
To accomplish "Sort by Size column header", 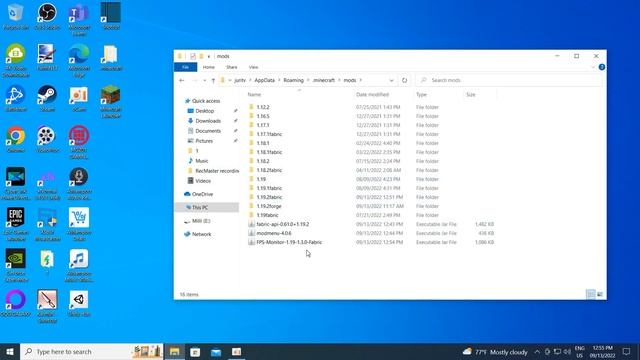I will 471,95.
